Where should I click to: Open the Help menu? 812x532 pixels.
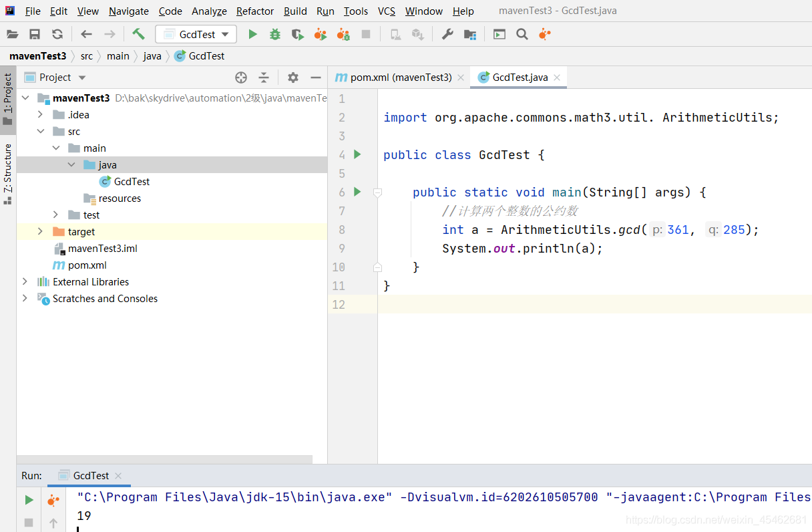coord(463,11)
